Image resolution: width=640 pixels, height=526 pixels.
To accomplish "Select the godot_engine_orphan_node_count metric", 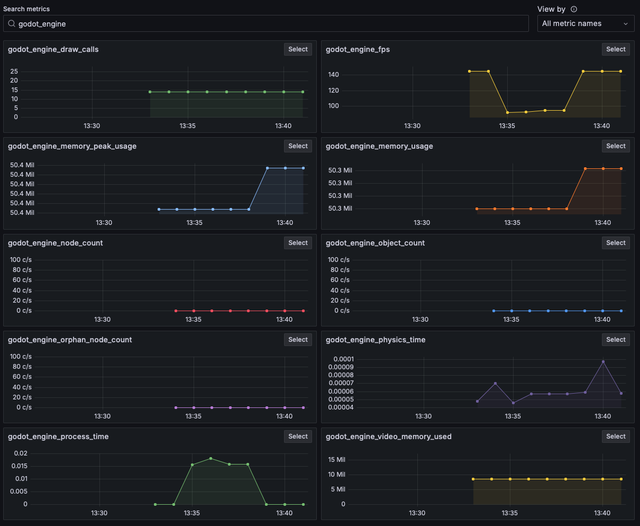I will coord(298,340).
